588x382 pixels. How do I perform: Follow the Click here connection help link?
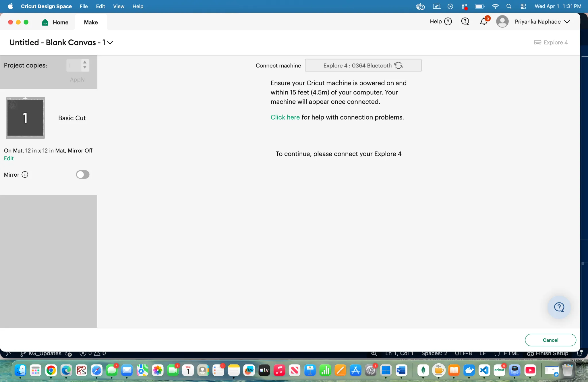pyautogui.click(x=285, y=117)
